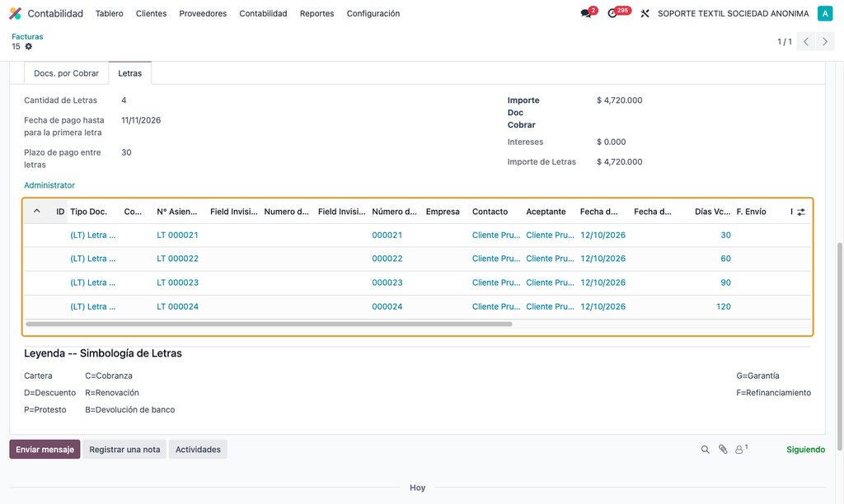Screen dimensions: 844x504
Task: Sort by Aceptante column header
Action: click(546, 212)
